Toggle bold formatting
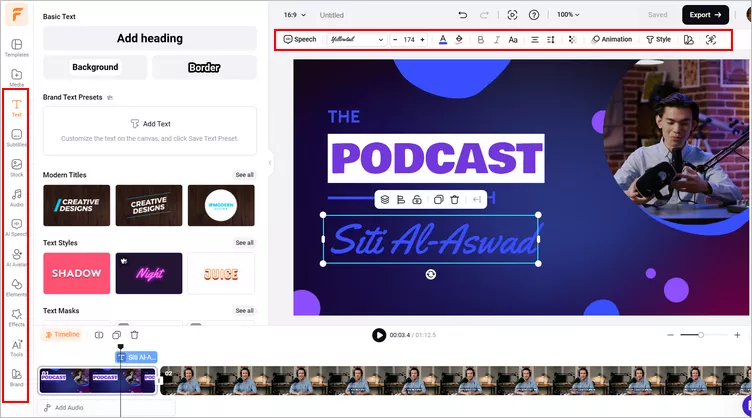Screen dimensions: 752x418 coord(481,40)
